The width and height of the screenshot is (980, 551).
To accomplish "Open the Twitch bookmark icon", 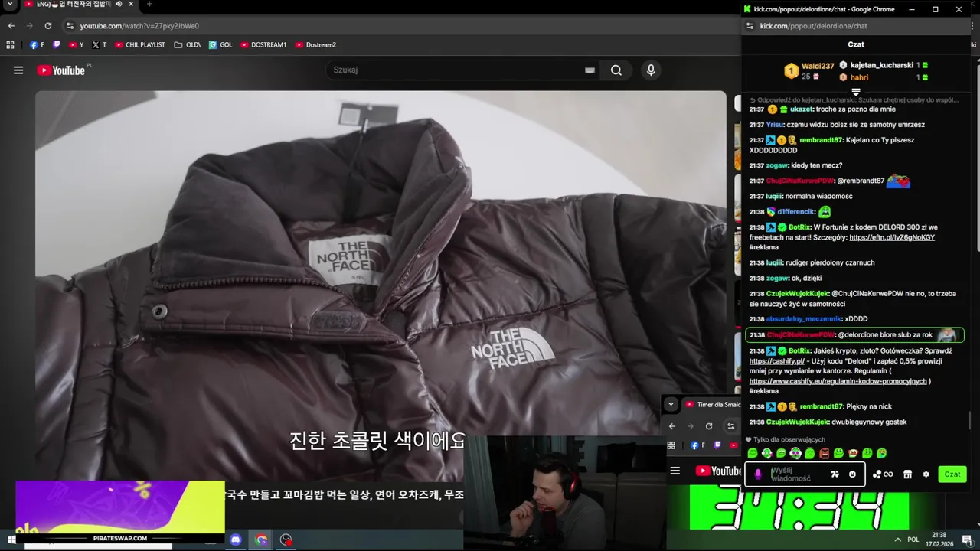I will (56, 45).
